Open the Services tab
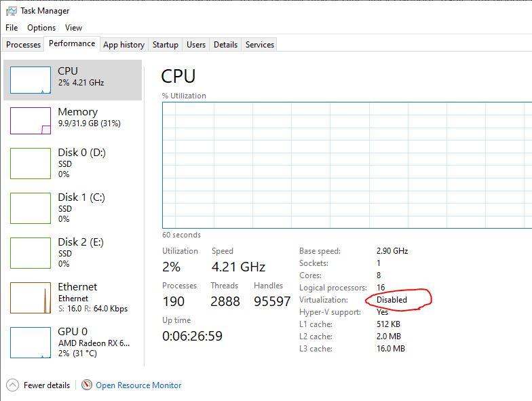This screenshot has width=532, height=401. coord(260,45)
